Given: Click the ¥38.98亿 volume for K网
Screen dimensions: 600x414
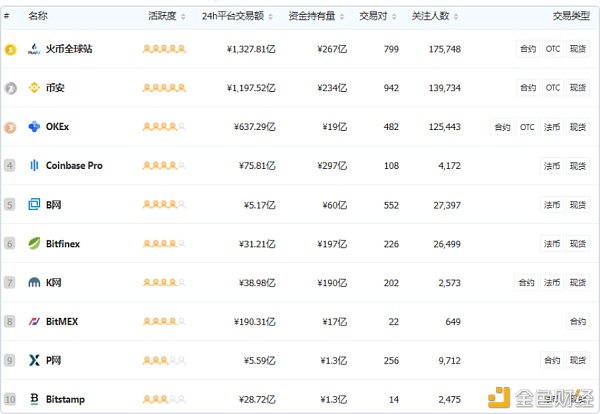Looking at the screenshot, I should coord(257,283).
